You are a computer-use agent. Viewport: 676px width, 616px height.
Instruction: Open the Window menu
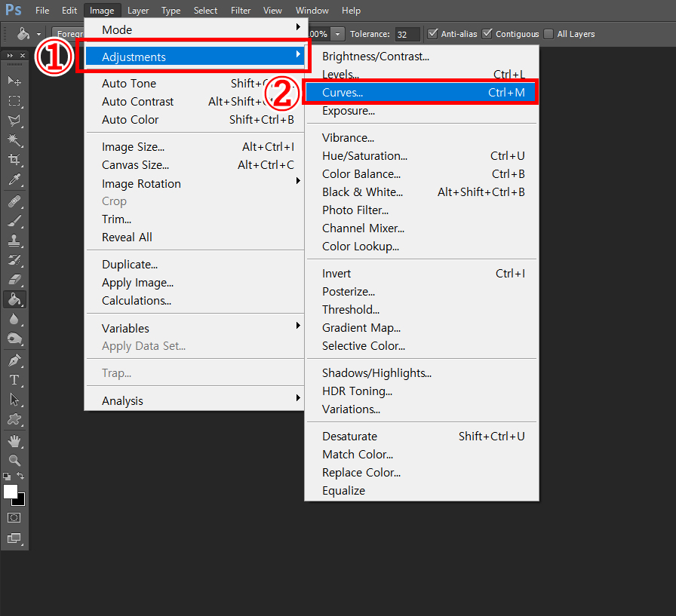coord(312,11)
